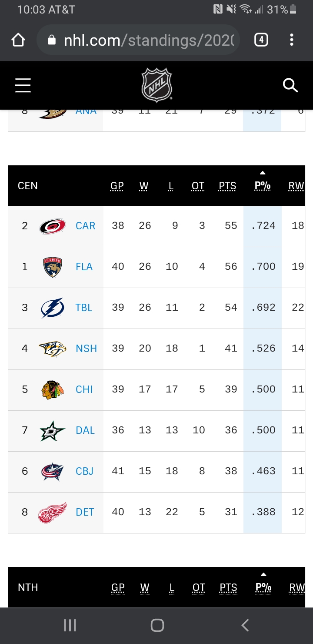Tap the Chicago Blackhawks logo
The image size is (313, 644).
tap(53, 389)
